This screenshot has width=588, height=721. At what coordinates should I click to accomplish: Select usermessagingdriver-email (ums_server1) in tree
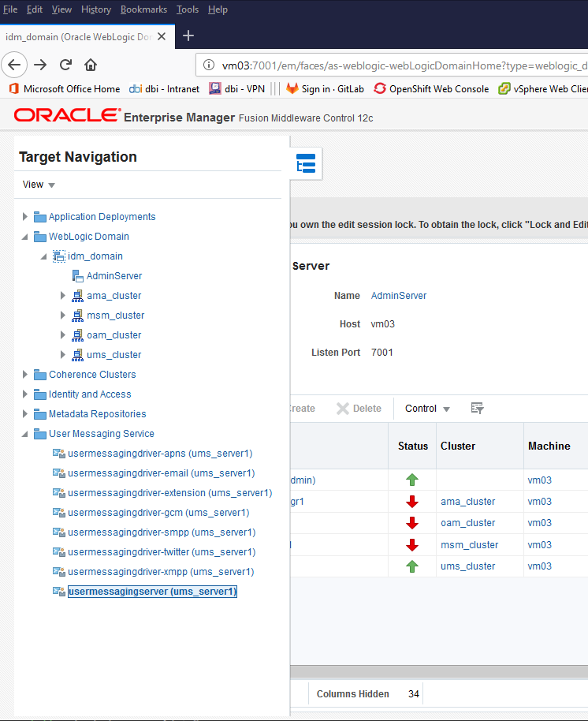pyautogui.click(x=162, y=473)
